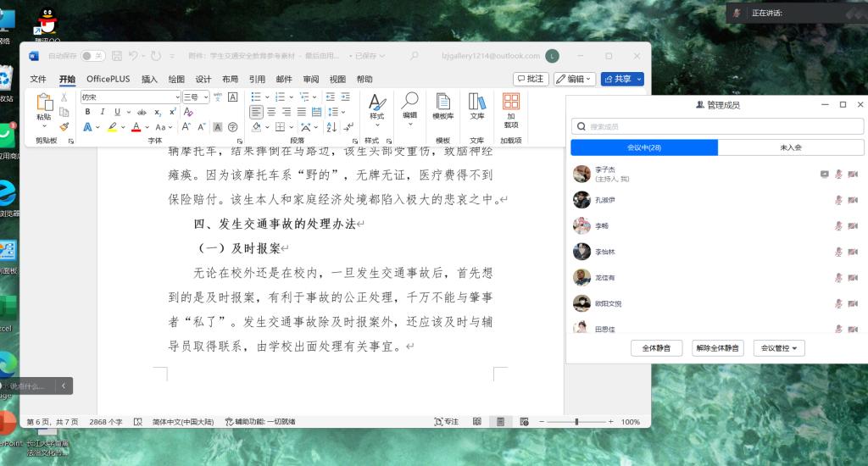Toggle bold formatting in Word ribbon

tap(87, 112)
